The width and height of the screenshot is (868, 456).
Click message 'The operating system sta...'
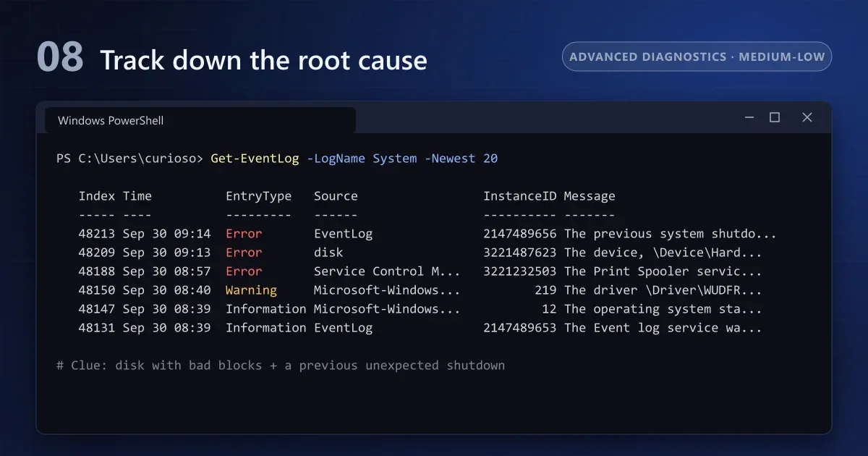[x=663, y=309]
